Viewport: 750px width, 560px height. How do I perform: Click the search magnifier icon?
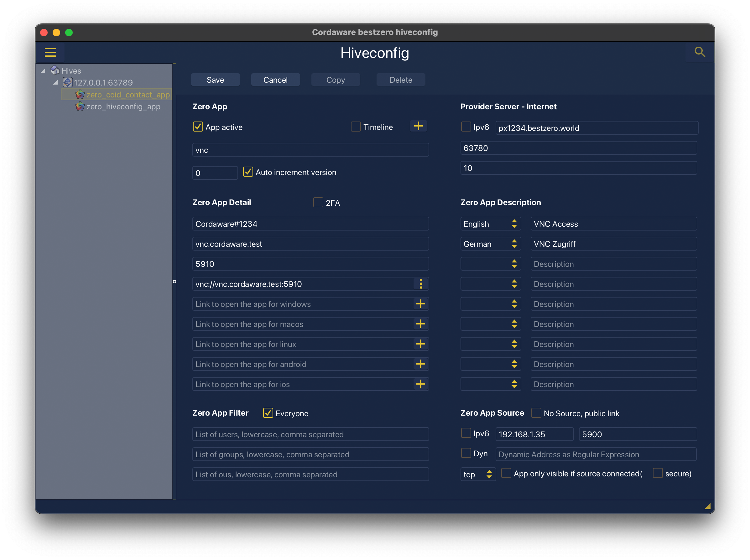coord(700,52)
